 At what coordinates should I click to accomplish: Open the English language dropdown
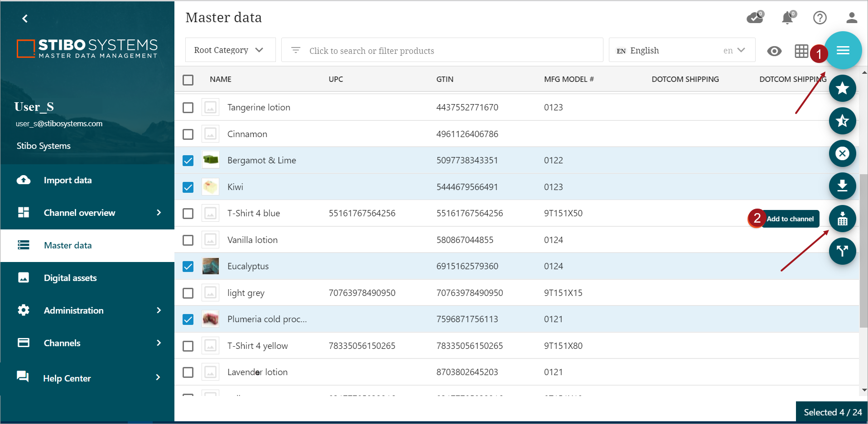(681, 50)
